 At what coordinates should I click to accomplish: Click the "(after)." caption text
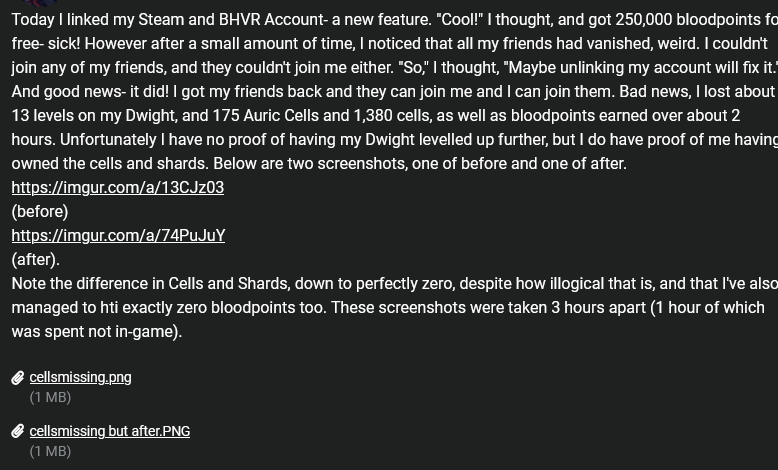(36, 260)
